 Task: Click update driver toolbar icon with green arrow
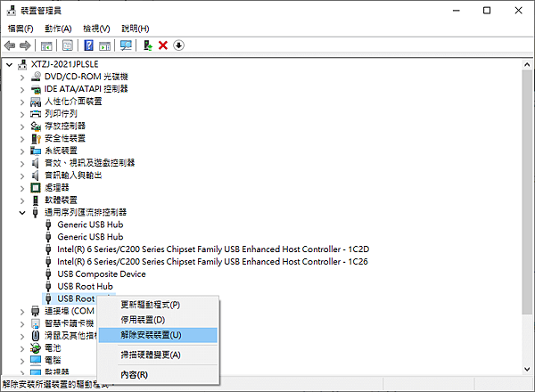point(147,45)
